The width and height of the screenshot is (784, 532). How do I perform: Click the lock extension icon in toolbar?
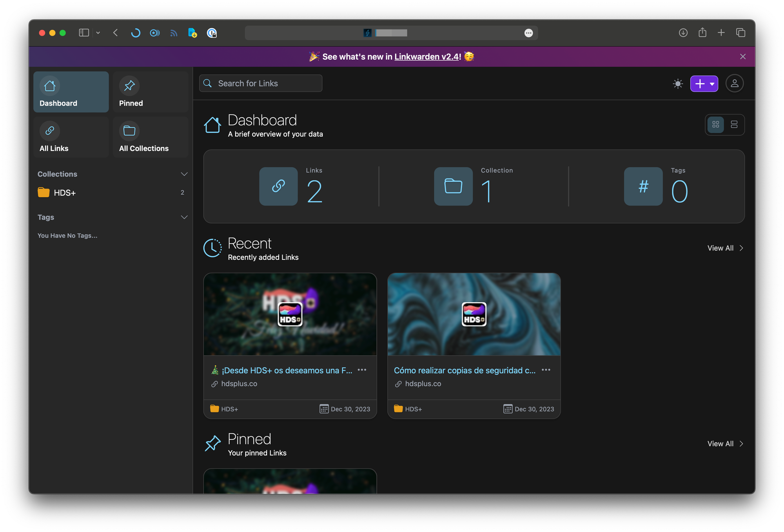pyautogui.click(x=212, y=33)
